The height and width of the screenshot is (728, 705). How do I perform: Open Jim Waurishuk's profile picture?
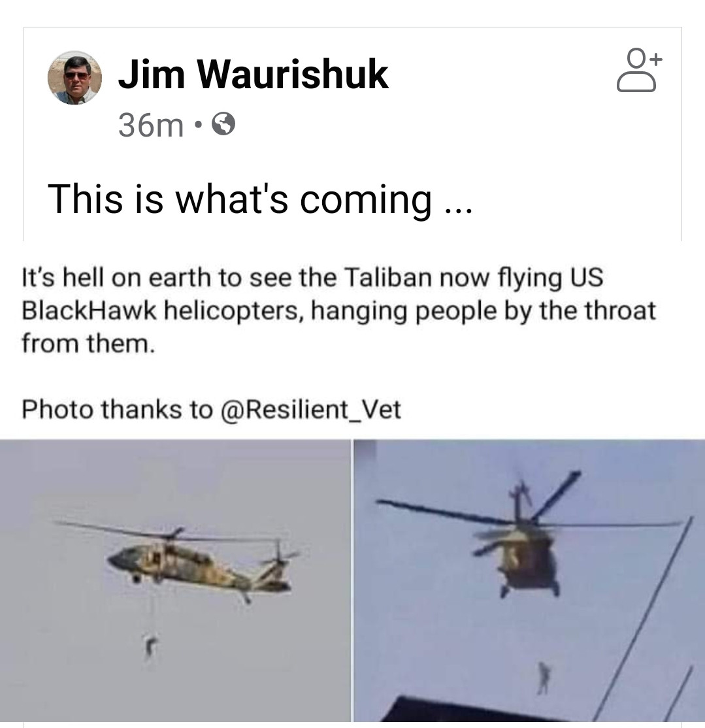coord(74,78)
